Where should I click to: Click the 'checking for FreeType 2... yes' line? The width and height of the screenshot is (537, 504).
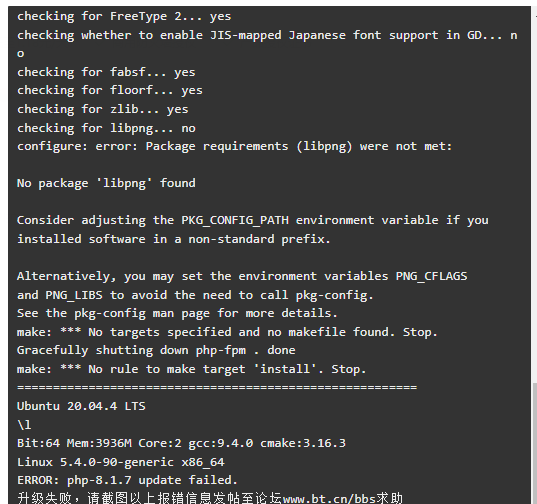click(124, 16)
